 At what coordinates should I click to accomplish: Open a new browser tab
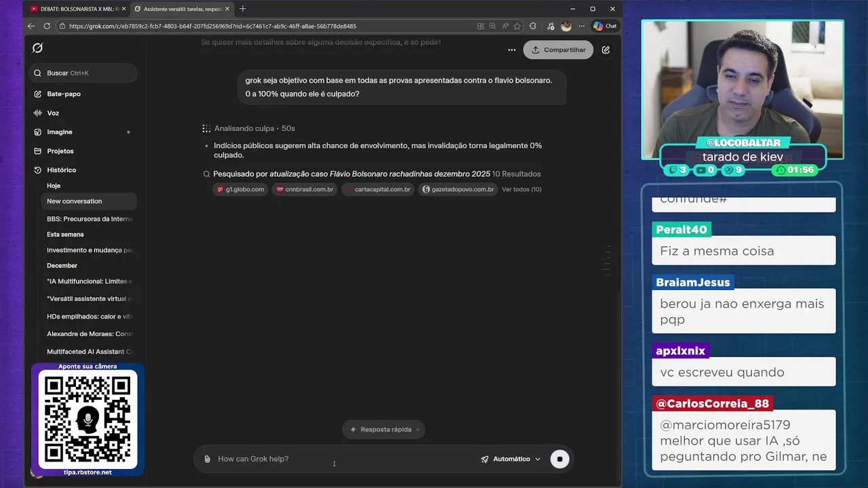point(243,9)
